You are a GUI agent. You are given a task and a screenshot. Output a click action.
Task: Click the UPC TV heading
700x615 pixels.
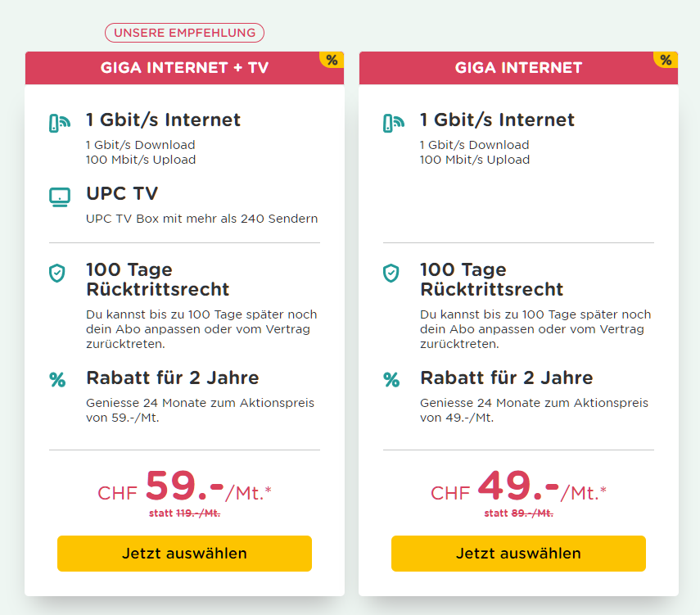coord(122,194)
